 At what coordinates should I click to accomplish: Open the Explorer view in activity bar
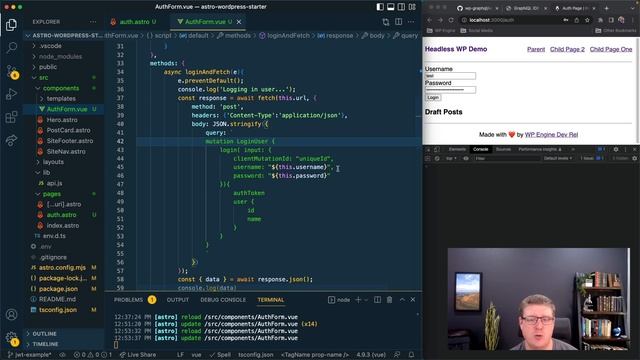pyautogui.click(x=11, y=25)
